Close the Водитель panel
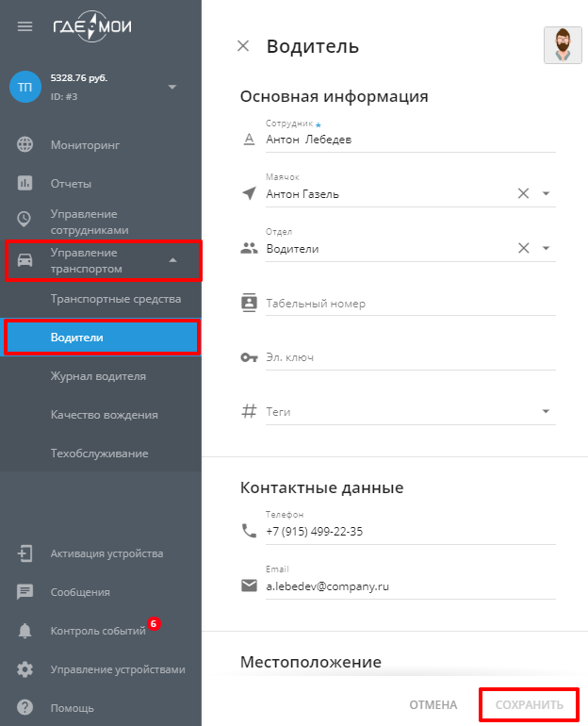Viewport: 588px width, 726px height. [x=243, y=46]
